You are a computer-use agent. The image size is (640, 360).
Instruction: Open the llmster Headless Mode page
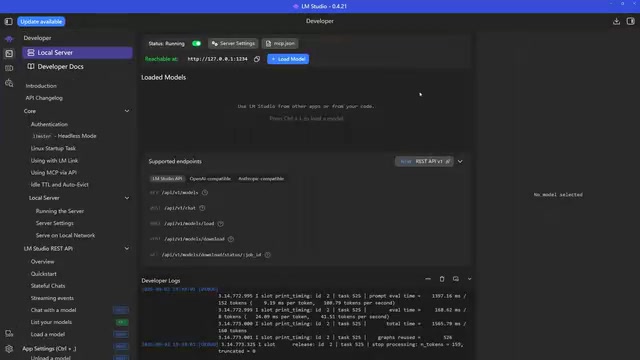(64, 136)
